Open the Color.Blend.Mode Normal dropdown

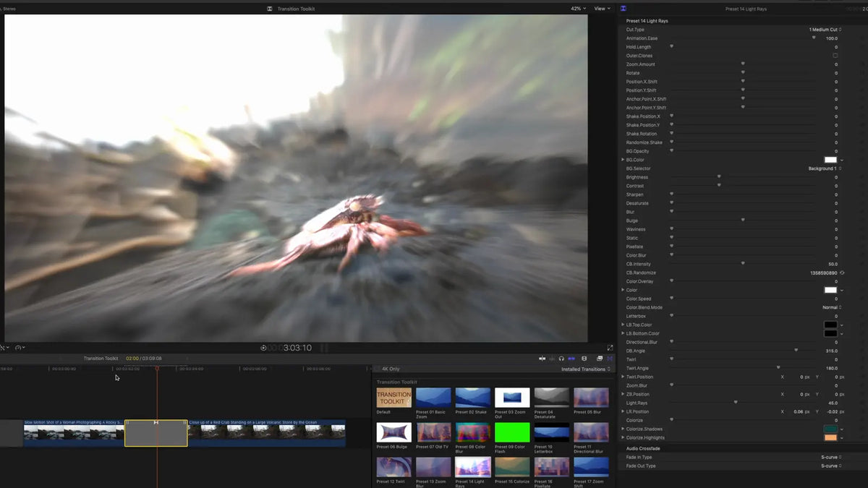(x=832, y=307)
